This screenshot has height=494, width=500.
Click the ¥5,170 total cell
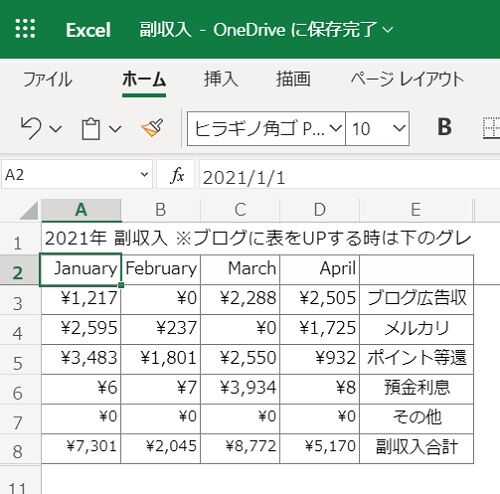point(320,448)
